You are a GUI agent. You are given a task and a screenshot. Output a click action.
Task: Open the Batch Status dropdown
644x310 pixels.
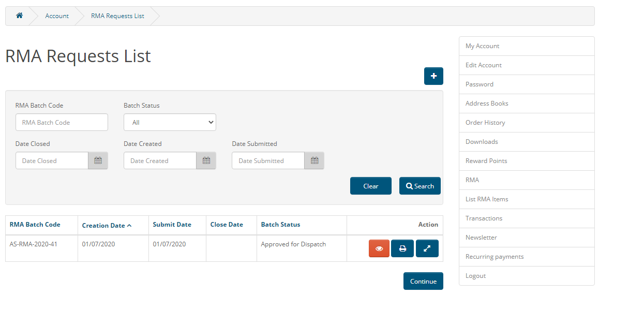point(170,122)
